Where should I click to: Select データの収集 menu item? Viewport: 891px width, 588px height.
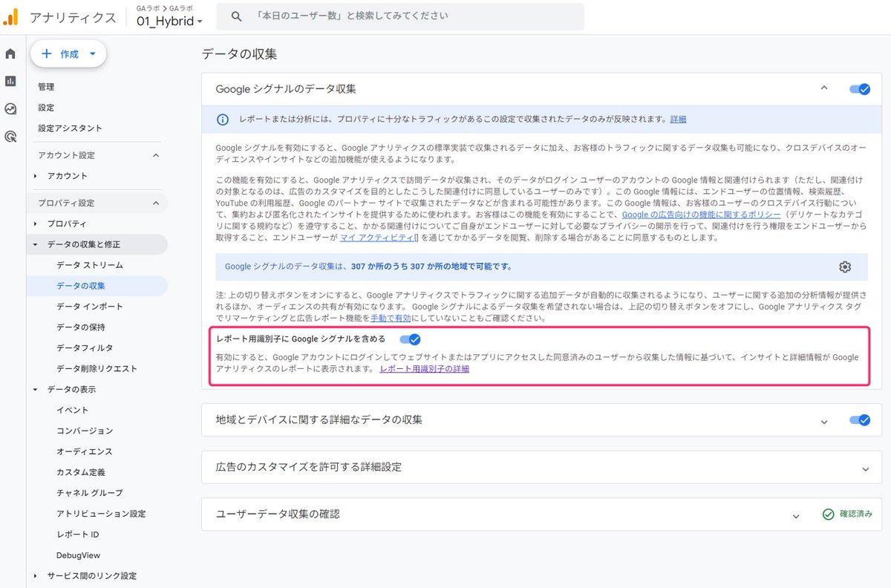point(81,286)
